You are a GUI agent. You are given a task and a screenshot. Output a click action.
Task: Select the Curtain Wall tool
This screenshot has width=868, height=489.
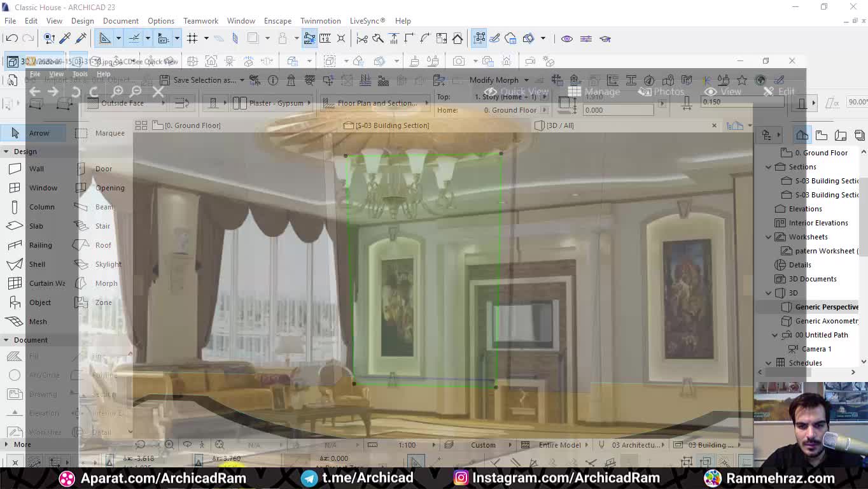(x=46, y=283)
